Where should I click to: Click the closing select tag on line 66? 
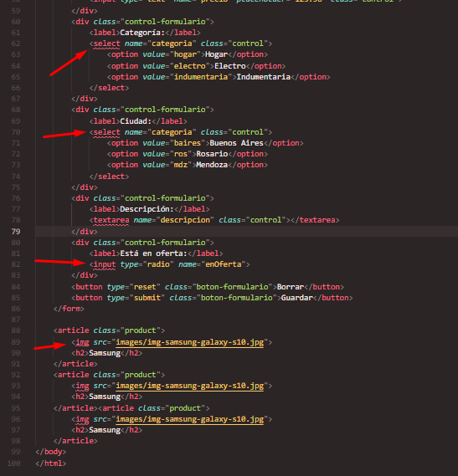click(x=109, y=88)
